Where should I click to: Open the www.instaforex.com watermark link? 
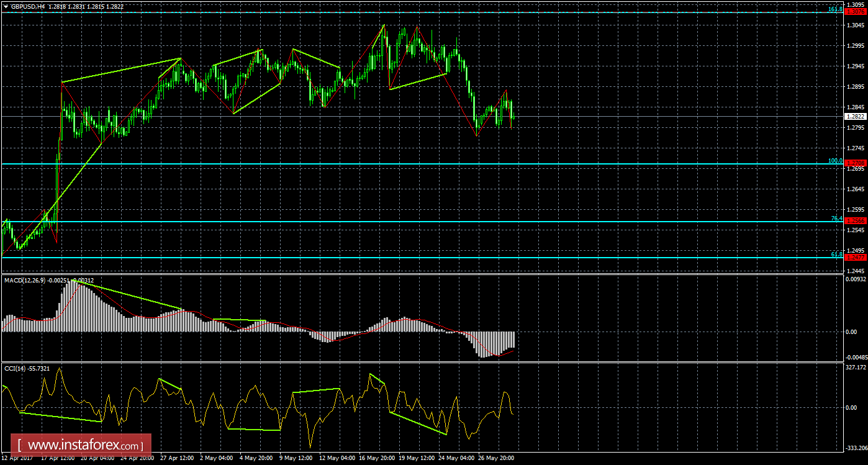click(84, 445)
